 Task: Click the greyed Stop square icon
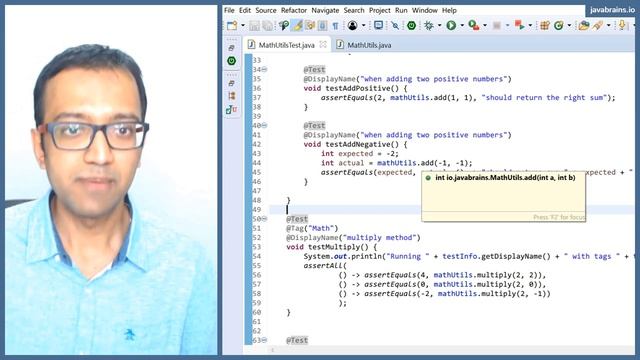(497, 26)
